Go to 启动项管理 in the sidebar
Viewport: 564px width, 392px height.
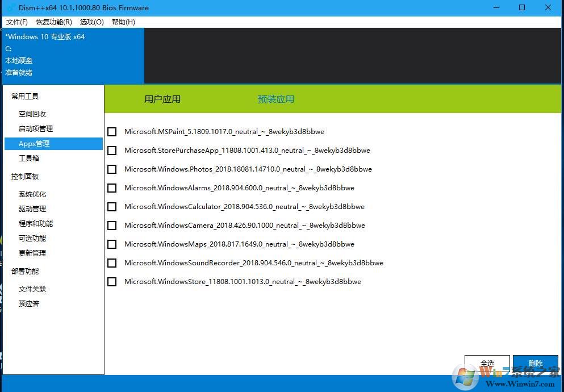[36, 129]
